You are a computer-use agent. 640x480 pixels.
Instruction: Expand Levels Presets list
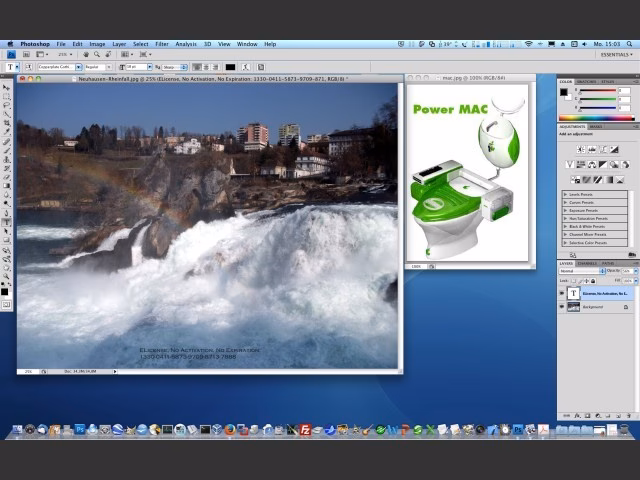(565, 195)
